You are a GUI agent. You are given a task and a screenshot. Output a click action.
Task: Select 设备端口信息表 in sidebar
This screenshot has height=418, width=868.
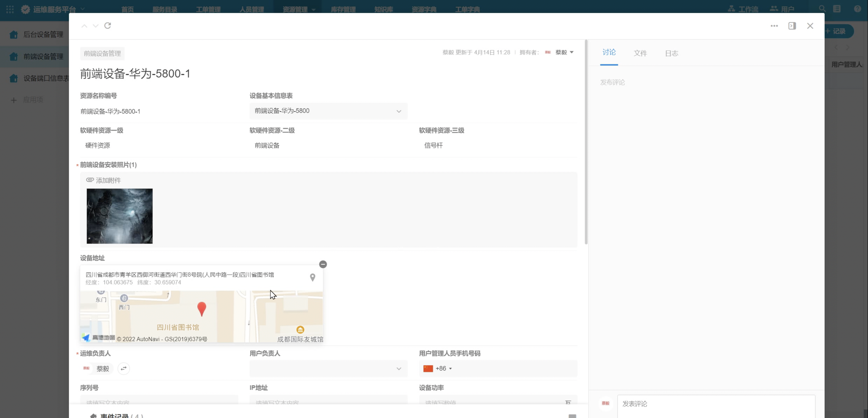point(34,78)
